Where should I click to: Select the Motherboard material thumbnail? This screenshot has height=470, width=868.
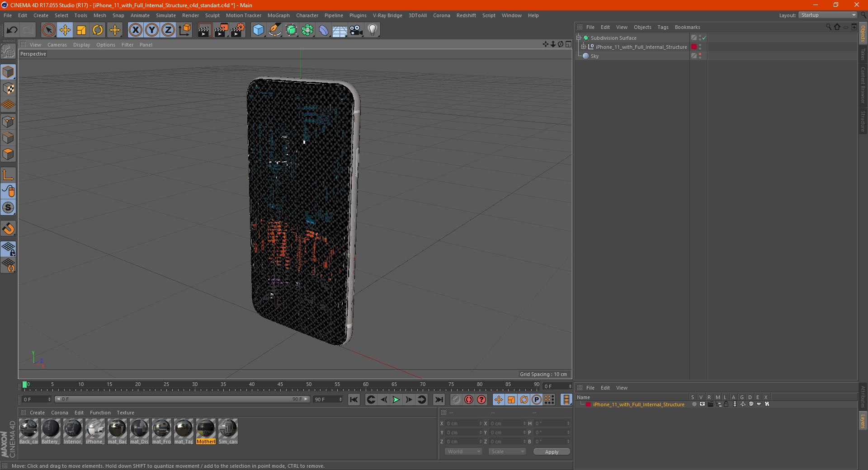[x=206, y=432]
